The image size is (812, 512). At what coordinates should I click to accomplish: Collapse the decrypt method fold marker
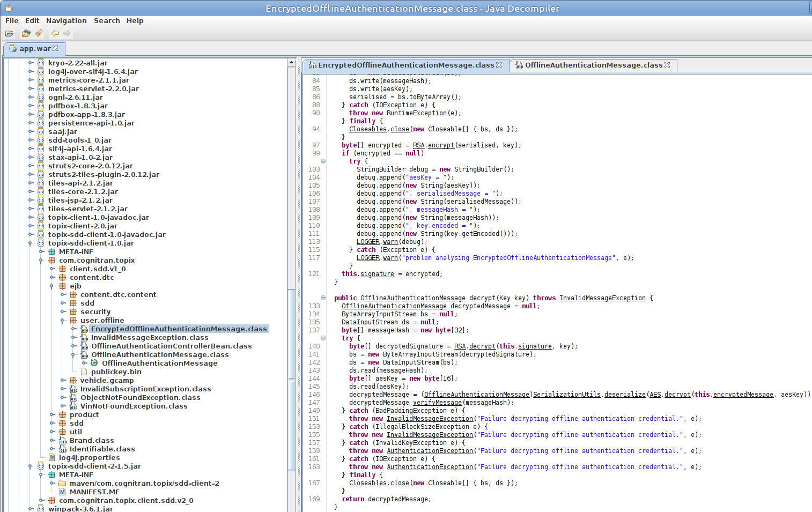tap(323, 298)
